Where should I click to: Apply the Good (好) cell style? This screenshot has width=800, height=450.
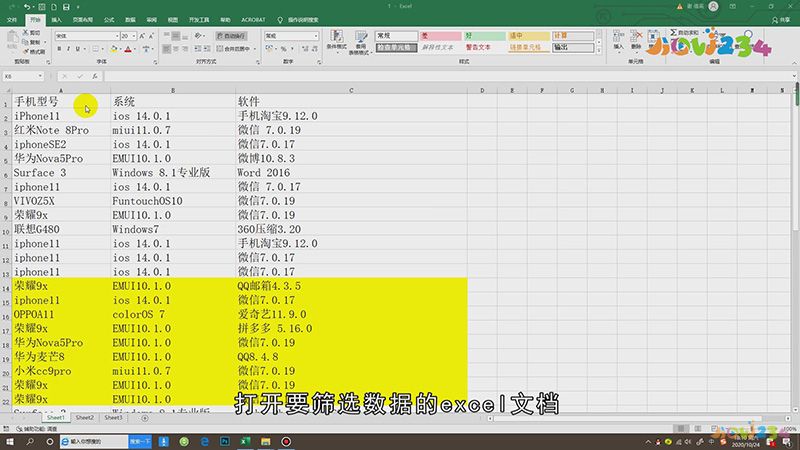click(x=484, y=36)
